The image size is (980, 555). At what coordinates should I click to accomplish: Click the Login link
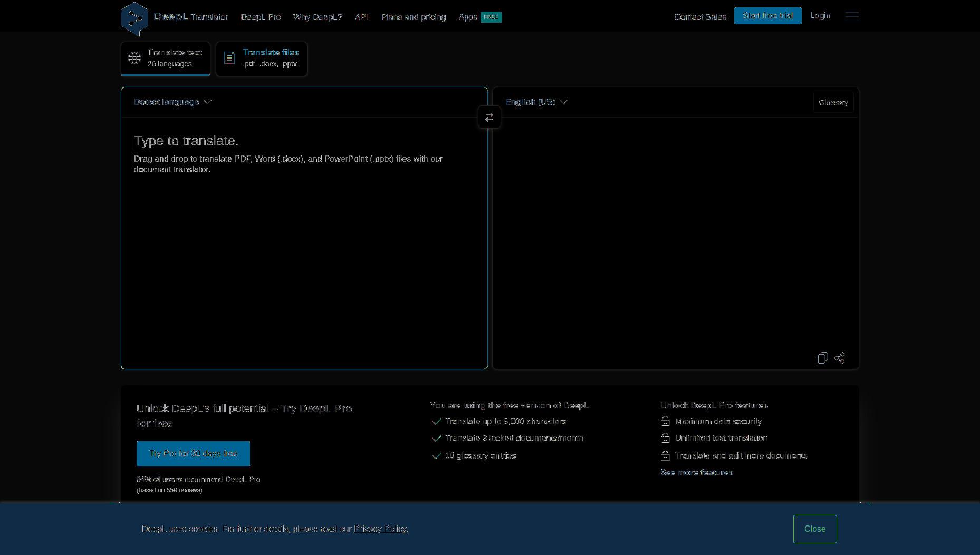[820, 16]
